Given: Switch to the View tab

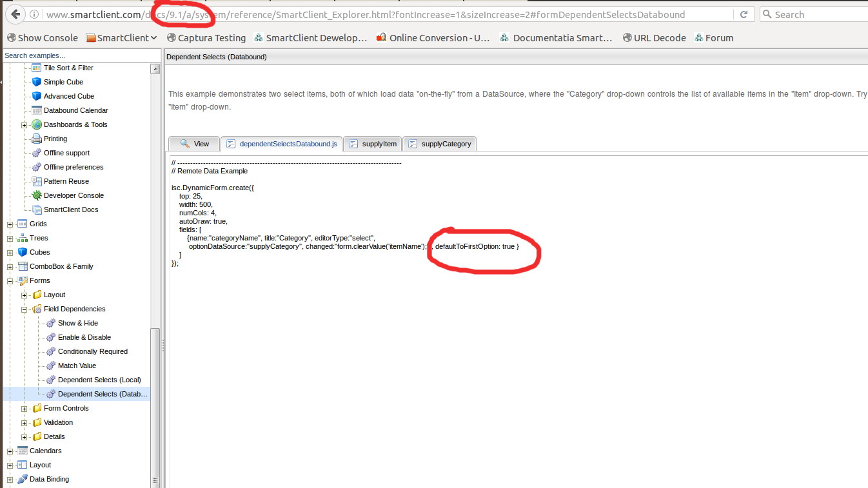Looking at the screenshot, I should tap(193, 144).
